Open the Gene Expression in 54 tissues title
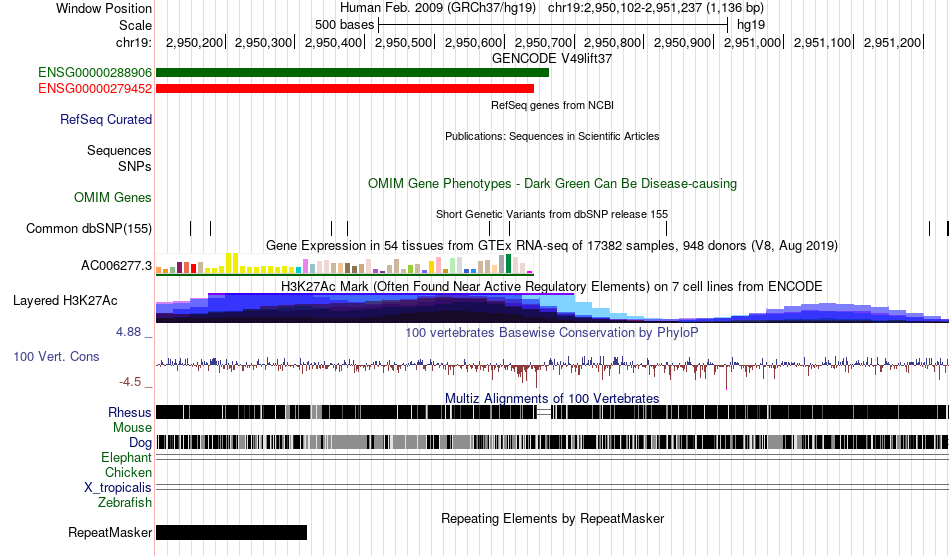950x556 pixels. (x=552, y=245)
